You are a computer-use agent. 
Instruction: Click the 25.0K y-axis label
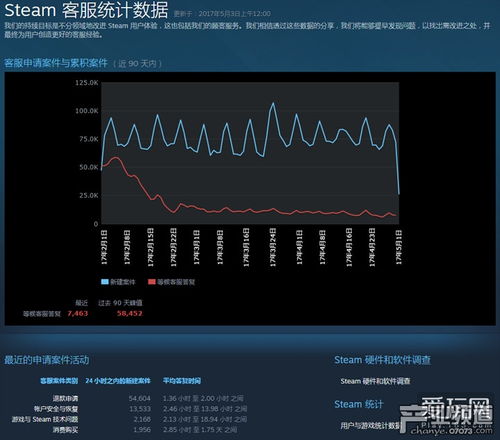(89, 195)
